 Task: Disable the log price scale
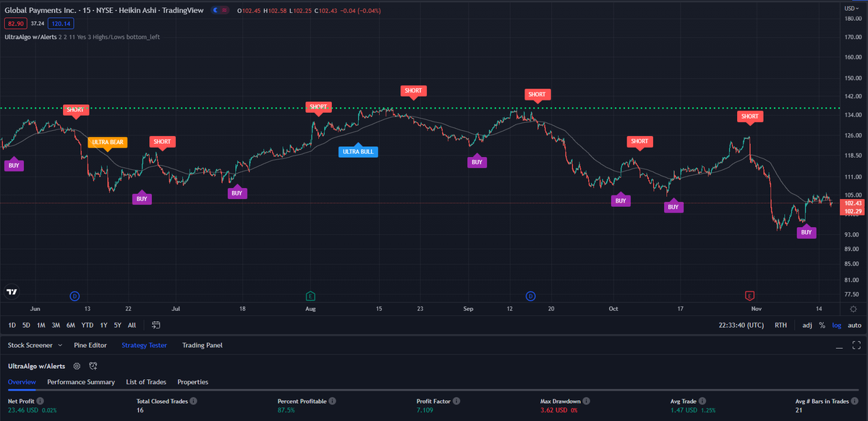(836, 325)
